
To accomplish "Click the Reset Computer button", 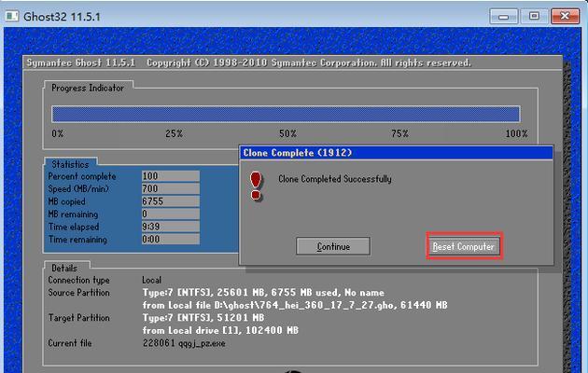I will (x=464, y=246).
